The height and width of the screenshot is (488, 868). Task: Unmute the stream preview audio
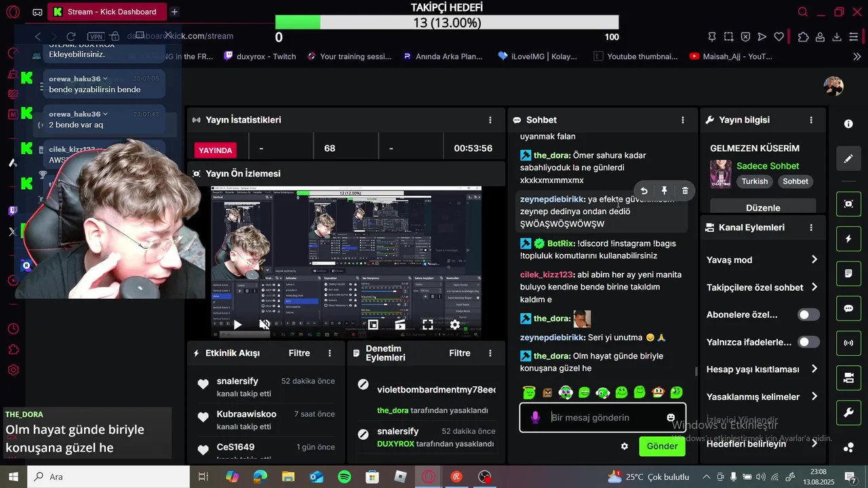tap(264, 325)
